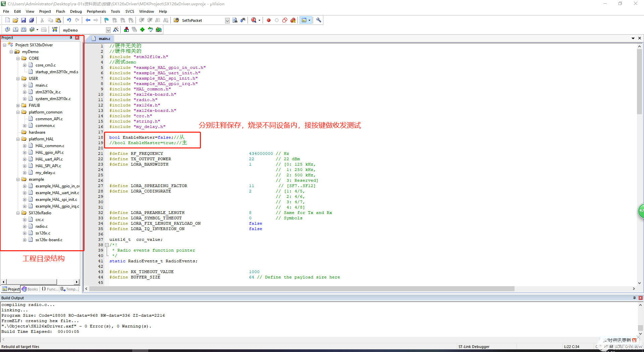Open the Project menu
Image resolution: width=644 pixels, height=352 pixels.
click(45, 11)
